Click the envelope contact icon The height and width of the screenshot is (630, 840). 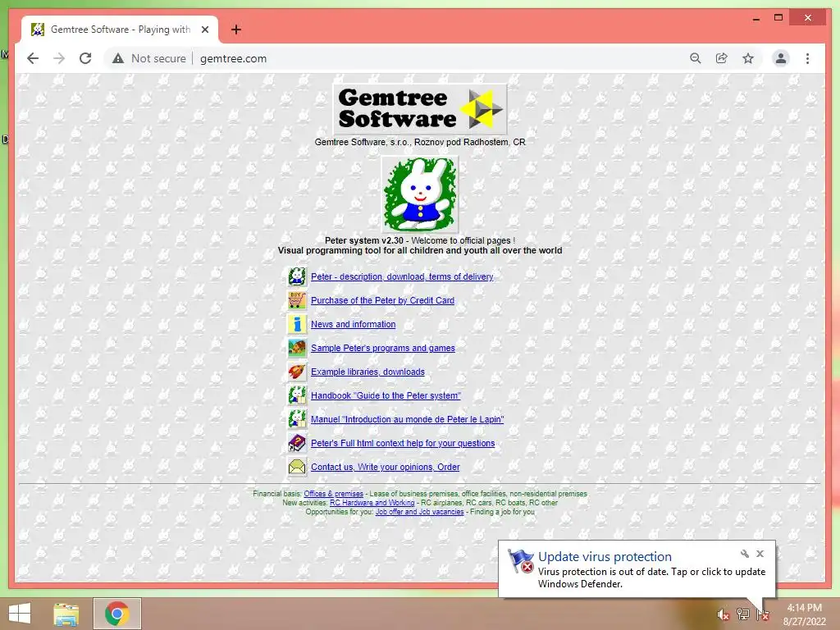click(297, 467)
